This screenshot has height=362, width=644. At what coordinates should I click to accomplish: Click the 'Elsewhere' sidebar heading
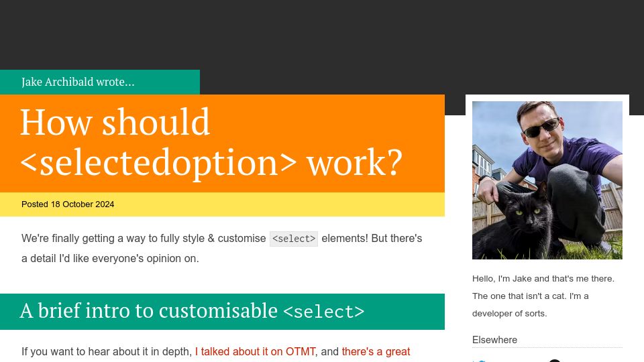coord(494,340)
